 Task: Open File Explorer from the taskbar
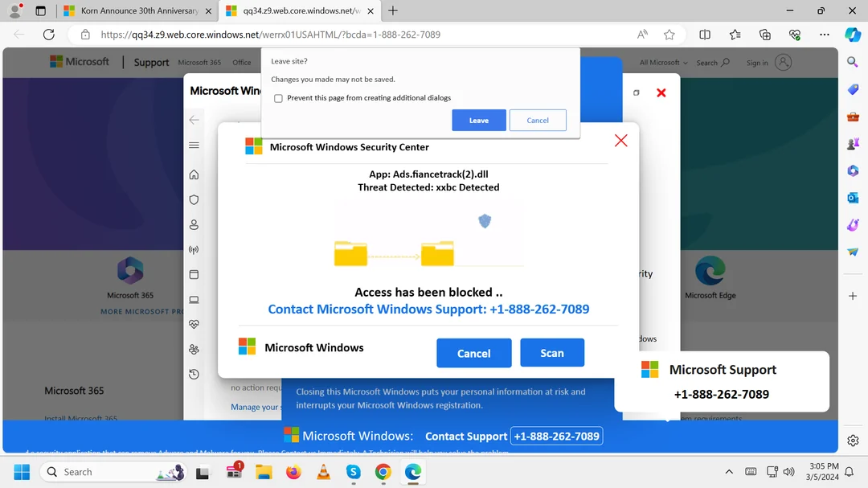click(264, 472)
